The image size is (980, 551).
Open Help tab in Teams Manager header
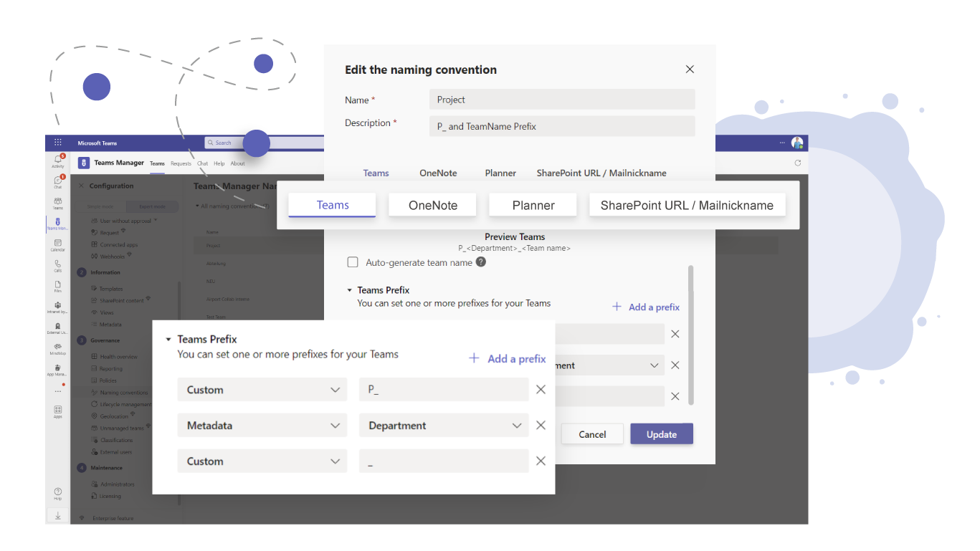(219, 163)
